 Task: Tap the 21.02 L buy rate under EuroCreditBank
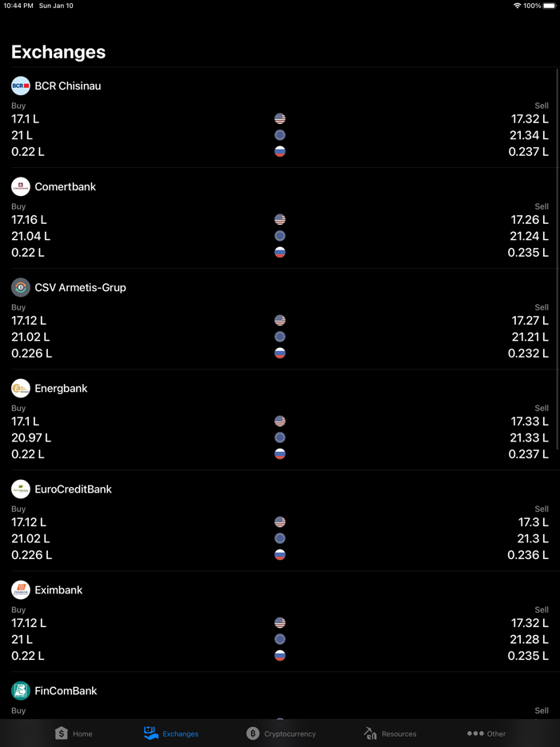click(x=30, y=538)
